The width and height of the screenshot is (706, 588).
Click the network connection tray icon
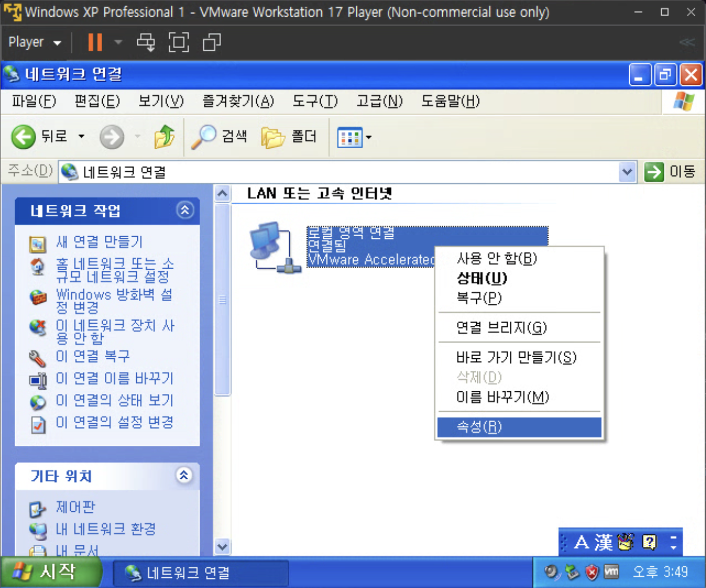point(572,572)
